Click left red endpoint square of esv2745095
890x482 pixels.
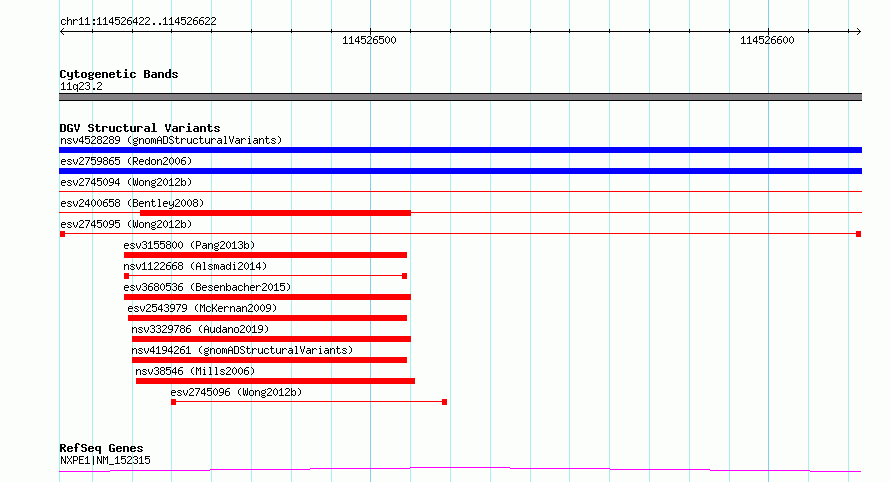pos(62,234)
